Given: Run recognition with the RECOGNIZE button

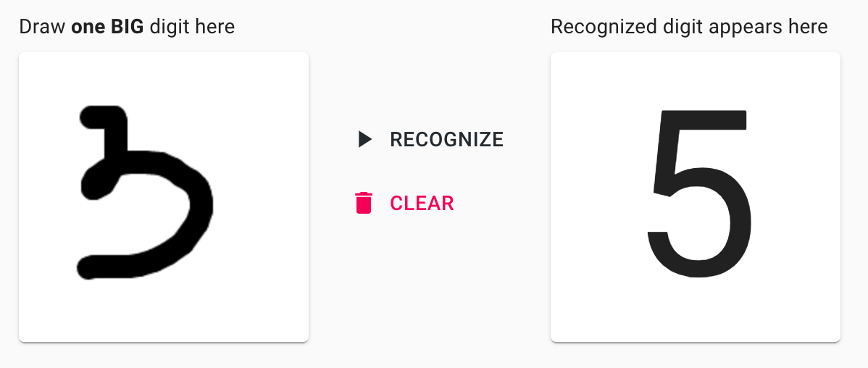Looking at the screenshot, I should click(430, 140).
